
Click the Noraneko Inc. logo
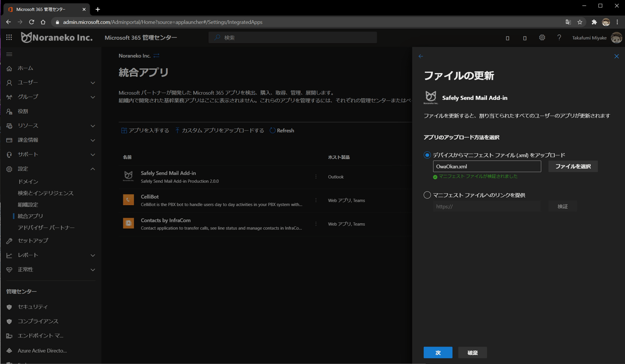pos(56,37)
